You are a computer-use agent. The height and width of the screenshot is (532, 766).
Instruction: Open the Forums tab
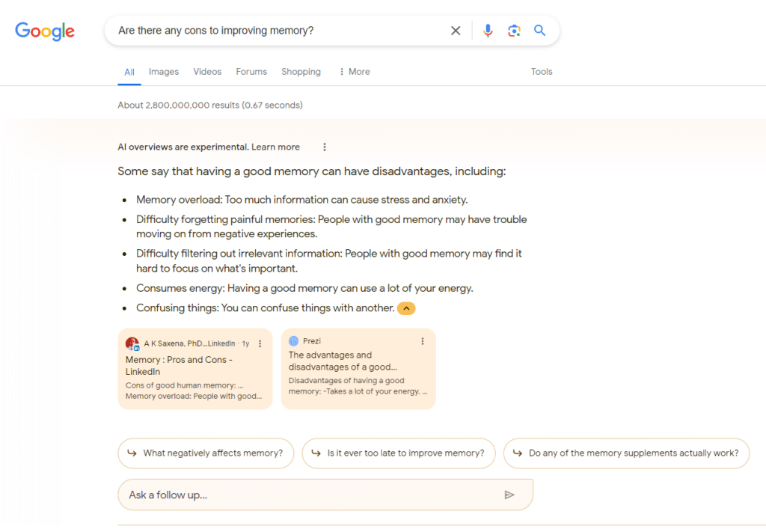(x=251, y=72)
